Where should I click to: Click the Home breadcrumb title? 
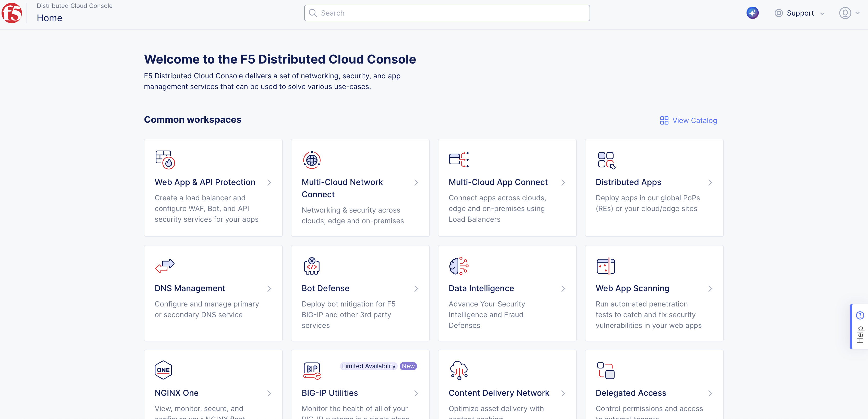50,18
